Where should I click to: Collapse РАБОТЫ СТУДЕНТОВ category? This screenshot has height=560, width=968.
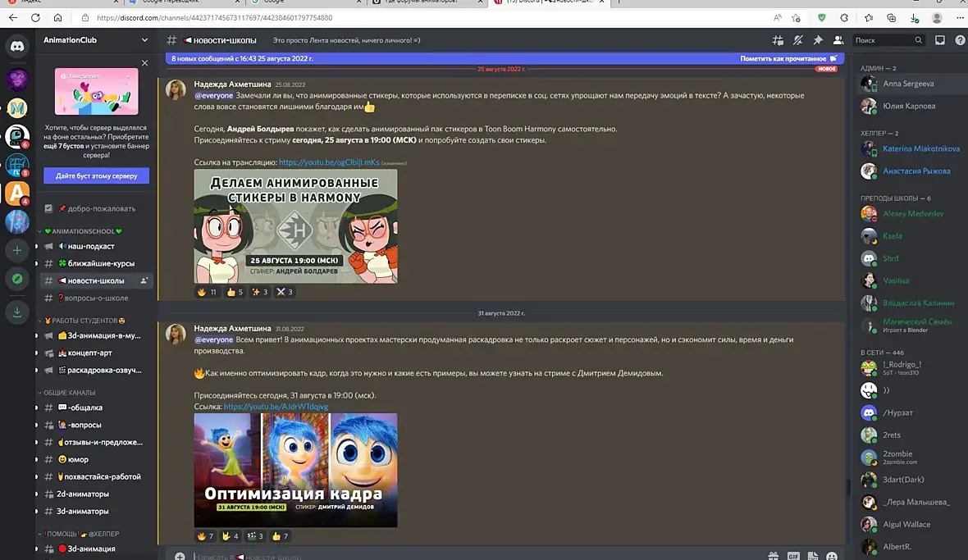pyautogui.click(x=81, y=321)
